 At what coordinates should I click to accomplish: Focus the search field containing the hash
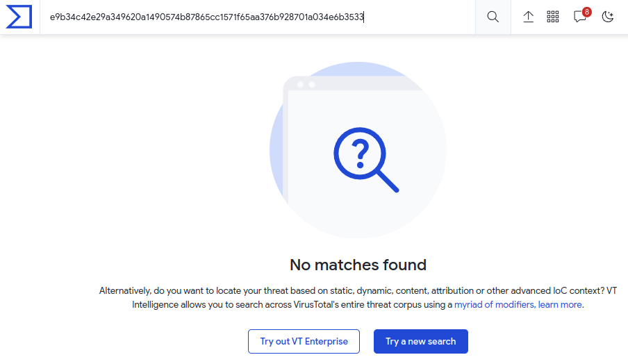(257, 17)
